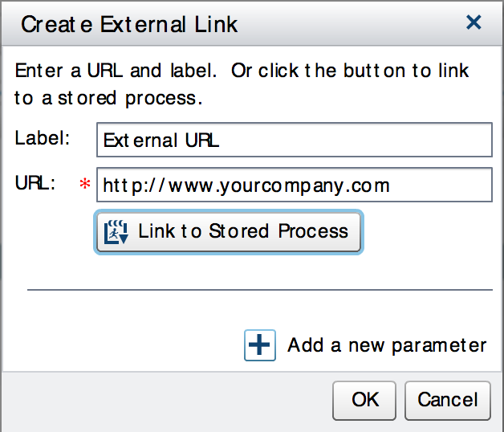Place cursor on 'External URL' text
Screen dimensions: 504x432
coord(161,141)
